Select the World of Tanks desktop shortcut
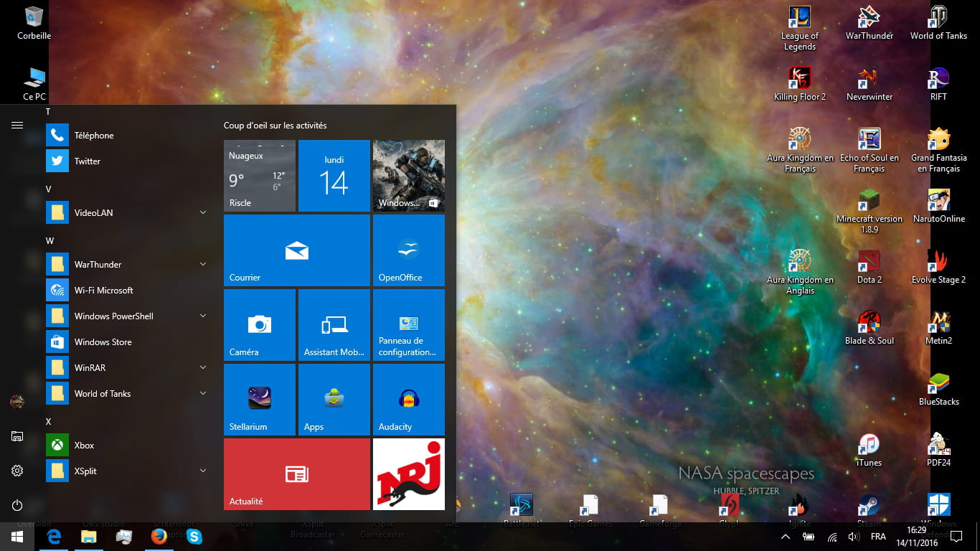 938,22
